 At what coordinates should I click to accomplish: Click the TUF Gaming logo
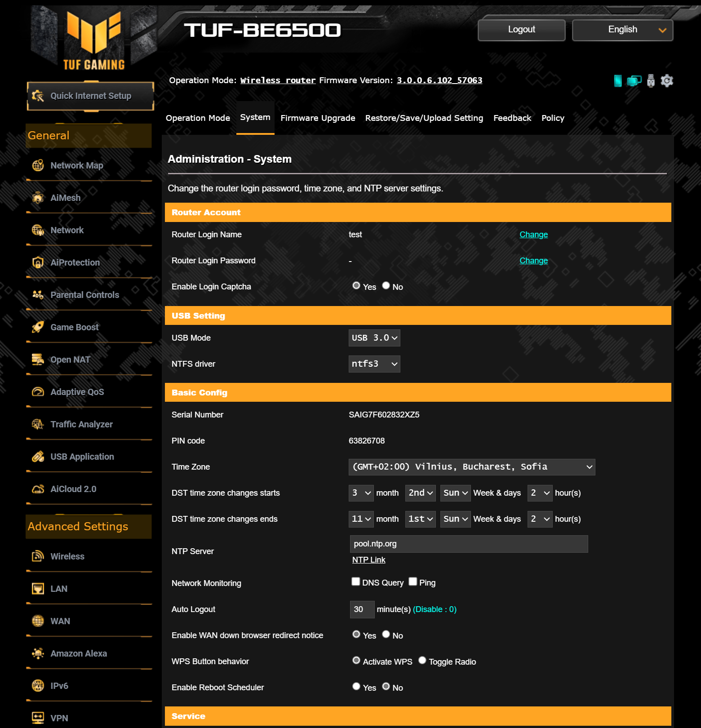point(94,40)
